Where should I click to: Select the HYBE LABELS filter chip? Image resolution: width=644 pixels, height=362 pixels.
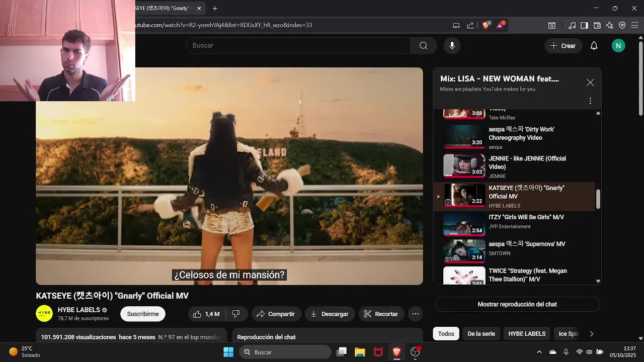[527, 333]
